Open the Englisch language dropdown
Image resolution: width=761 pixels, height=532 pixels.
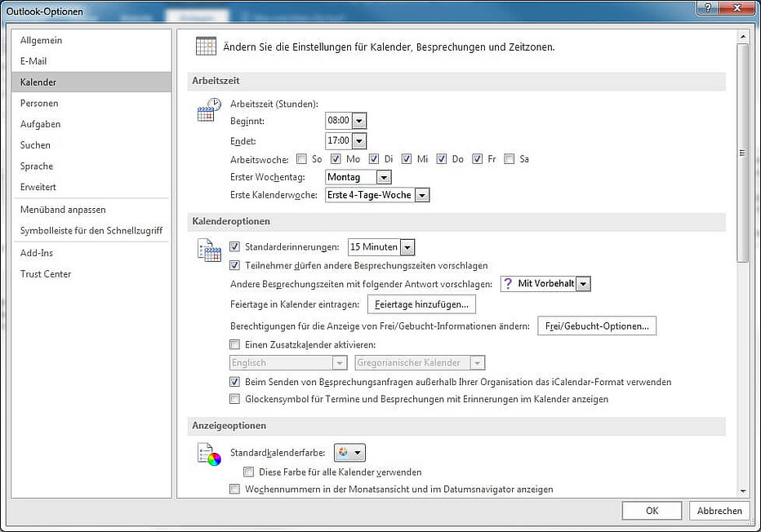[339, 363]
